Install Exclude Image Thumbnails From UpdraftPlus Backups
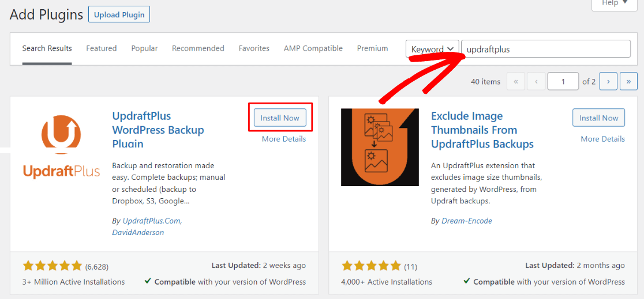Viewport: 644px width, 299px height. (599, 118)
